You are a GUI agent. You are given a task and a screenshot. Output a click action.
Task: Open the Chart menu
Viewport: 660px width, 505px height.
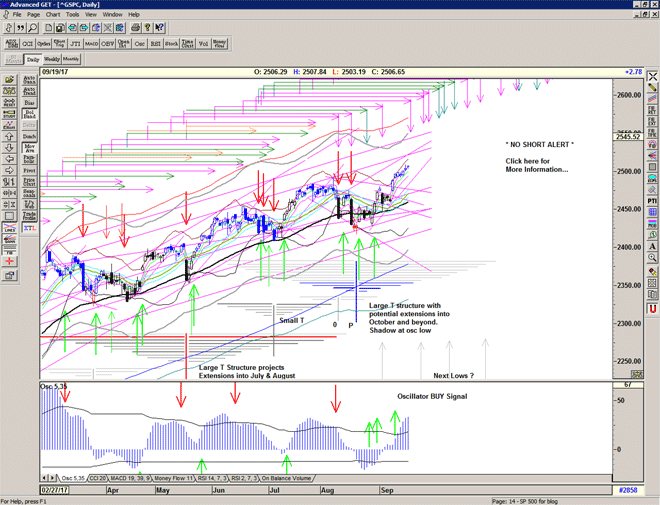(x=53, y=15)
